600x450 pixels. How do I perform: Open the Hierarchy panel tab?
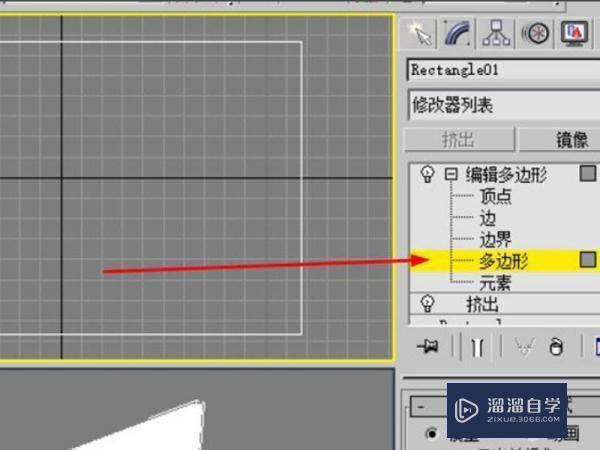(496, 34)
